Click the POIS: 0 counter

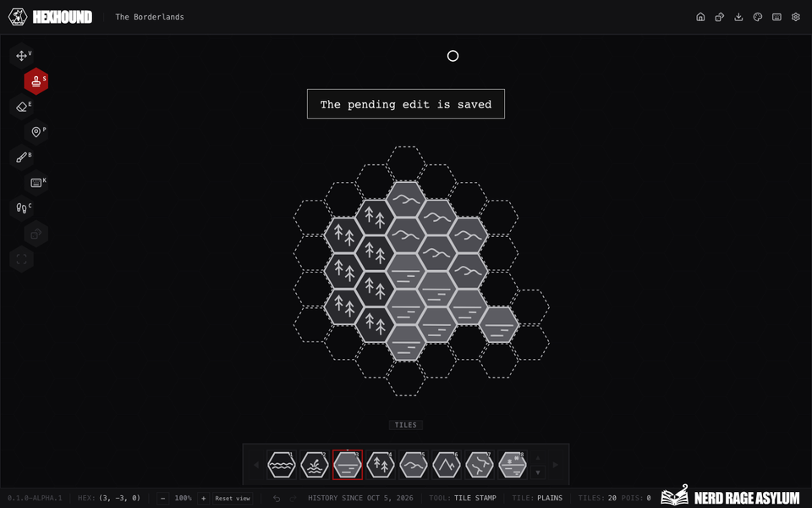[636, 498]
